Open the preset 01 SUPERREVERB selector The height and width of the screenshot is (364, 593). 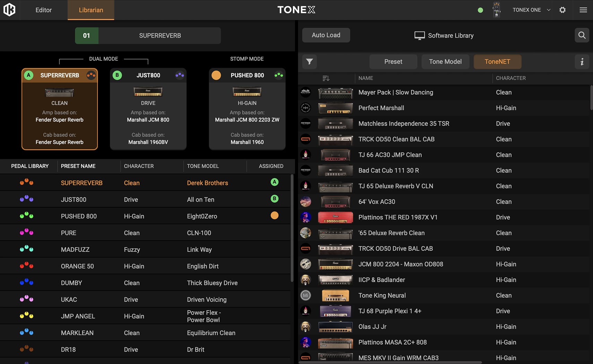click(x=148, y=36)
